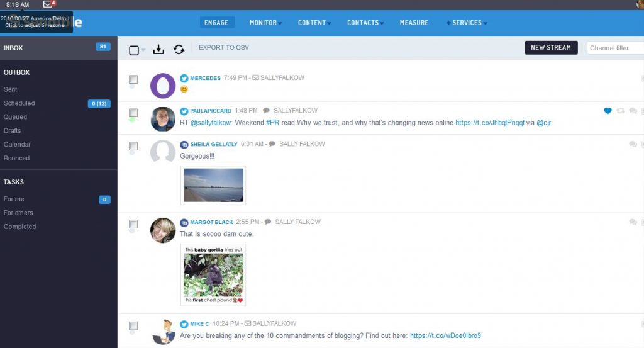Open the @cjr mention link
644x348 pixels.
[x=544, y=123]
